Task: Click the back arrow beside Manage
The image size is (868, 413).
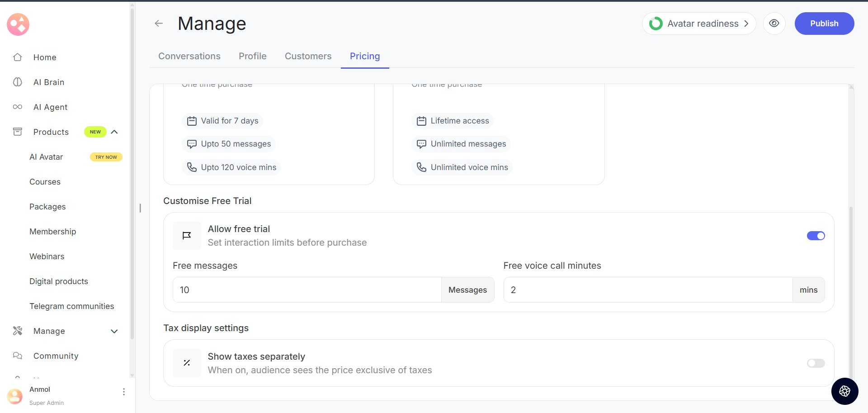Action: 159,24
